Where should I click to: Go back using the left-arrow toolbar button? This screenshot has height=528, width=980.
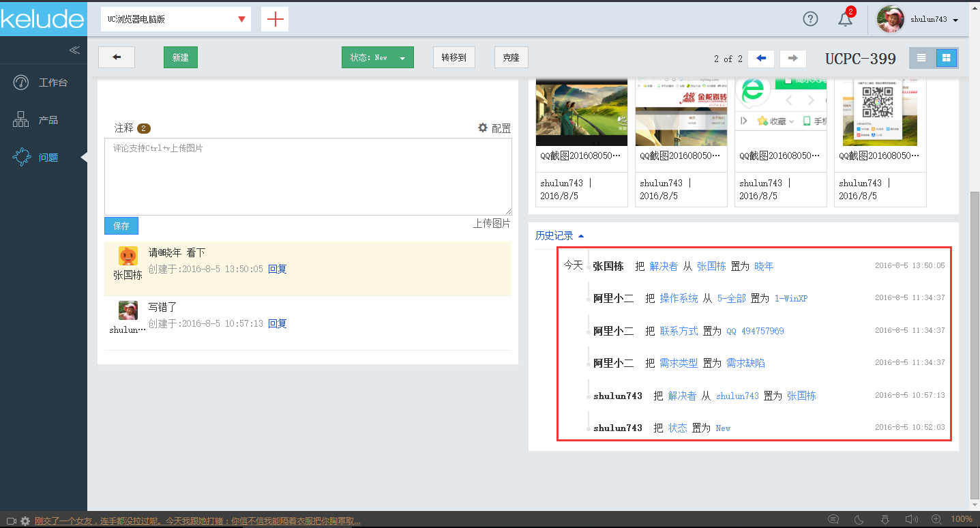pyautogui.click(x=117, y=57)
